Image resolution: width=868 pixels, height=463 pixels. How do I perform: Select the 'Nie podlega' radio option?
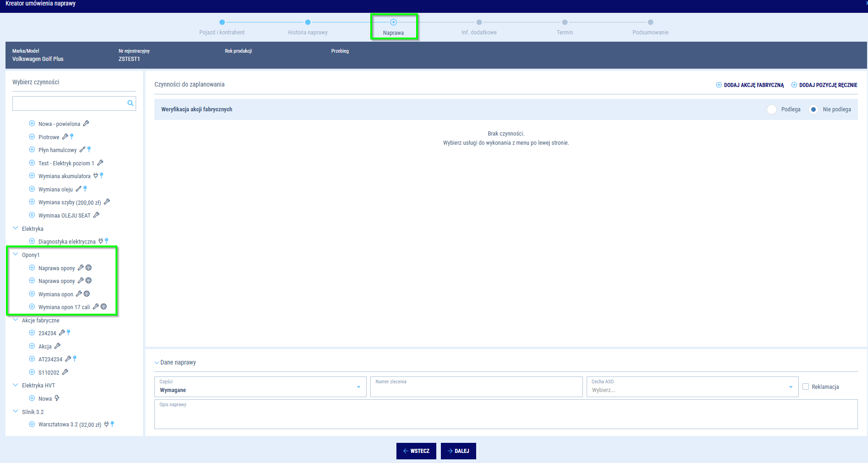pyautogui.click(x=813, y=109)
